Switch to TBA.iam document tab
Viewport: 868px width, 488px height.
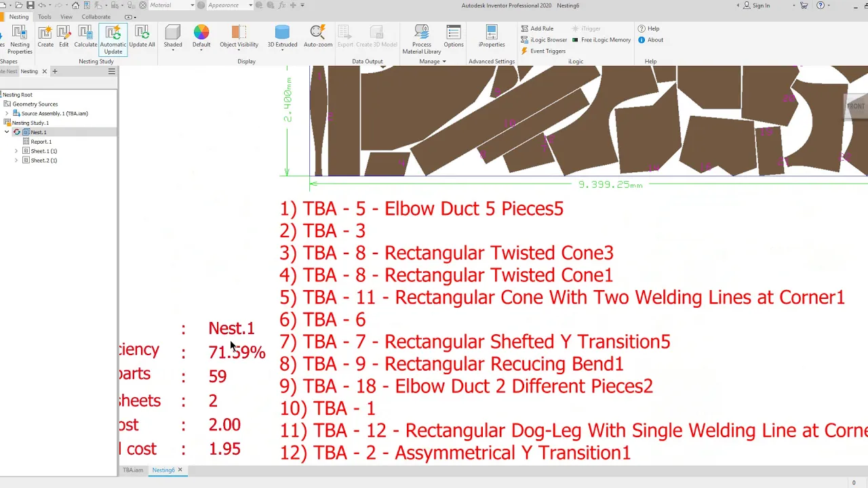pos(133,470)
